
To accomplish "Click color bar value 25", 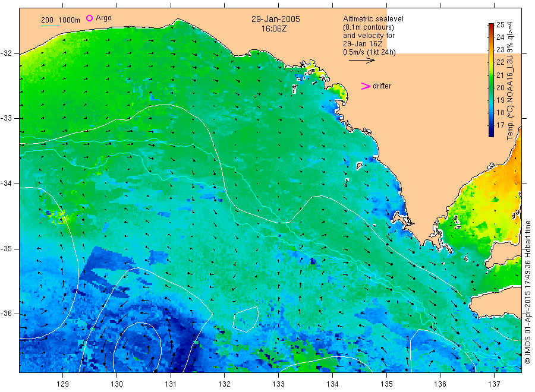I will pos(500,24).
